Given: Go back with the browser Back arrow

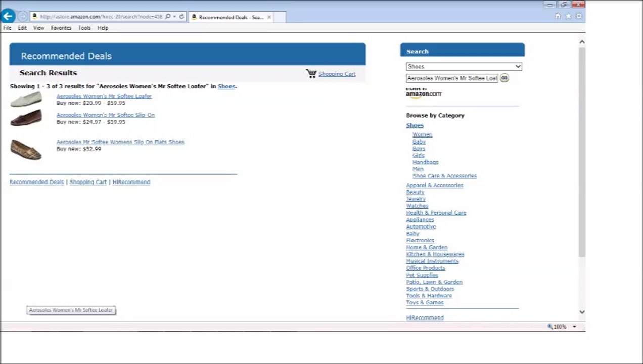Looking at the screenshot, I should tap(8, 16).
